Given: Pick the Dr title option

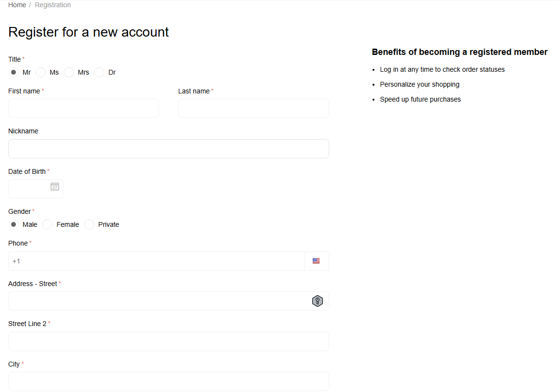Looking at the screenshot, I should tap(99, 72).
